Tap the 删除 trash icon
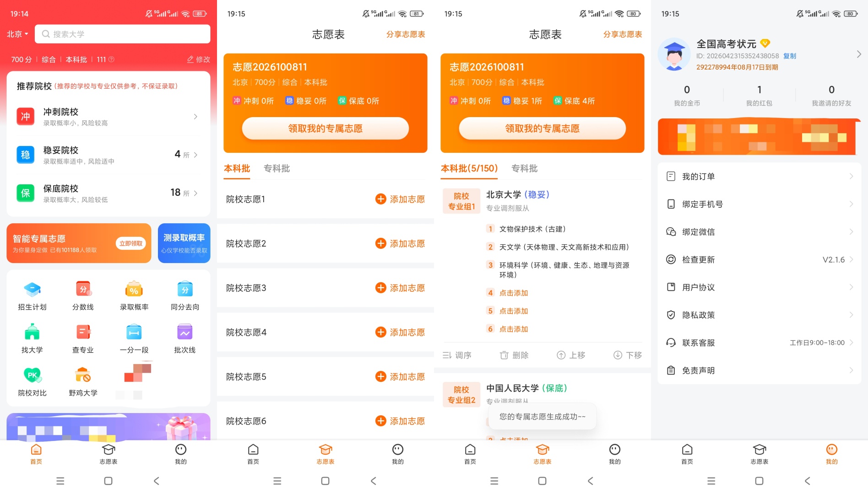Screen dimensions: 868x494 tap(504, 355)
